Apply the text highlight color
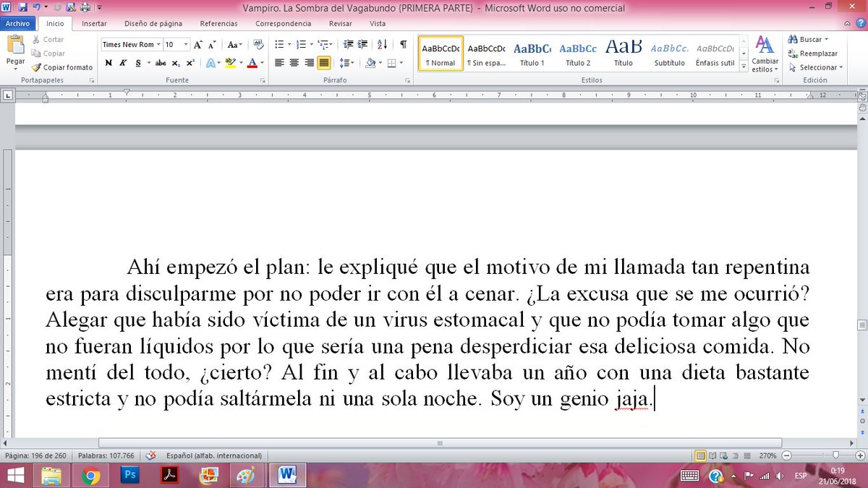Image resolution: width=868 pixels, height=488 pixels. click(230, 63)
